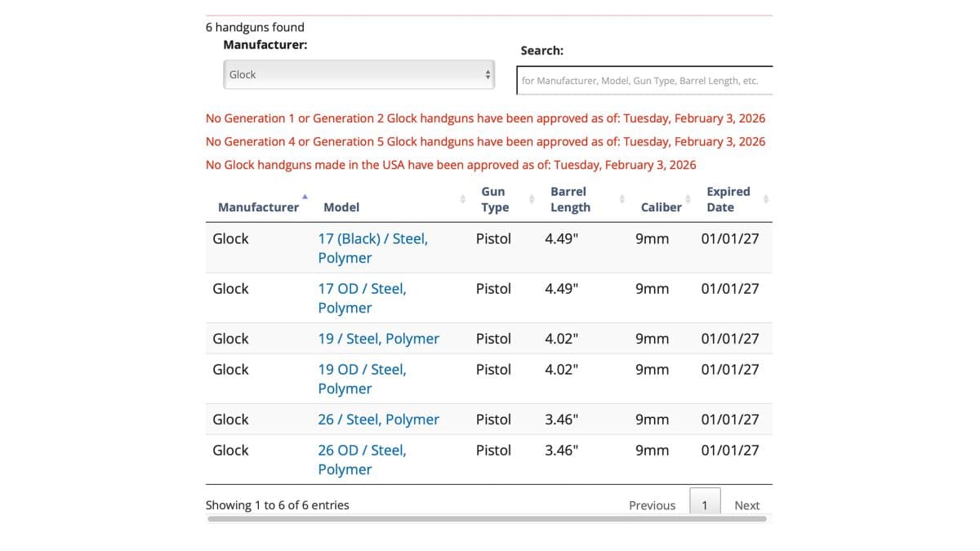Image resolution: width=980 pixels, height=551 pixels.
Task: Click the '6 handguns found' text
Action: 255,27
